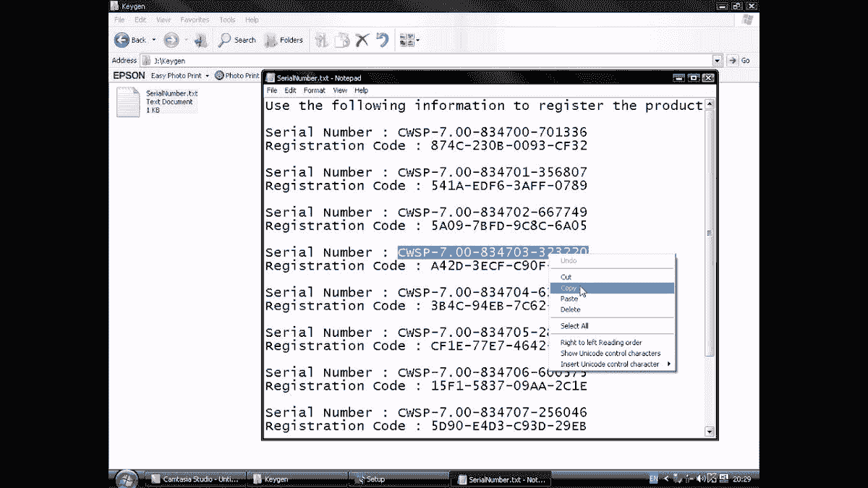
Task: Click the Up folder toolbar icon
Action: (202, 40)
